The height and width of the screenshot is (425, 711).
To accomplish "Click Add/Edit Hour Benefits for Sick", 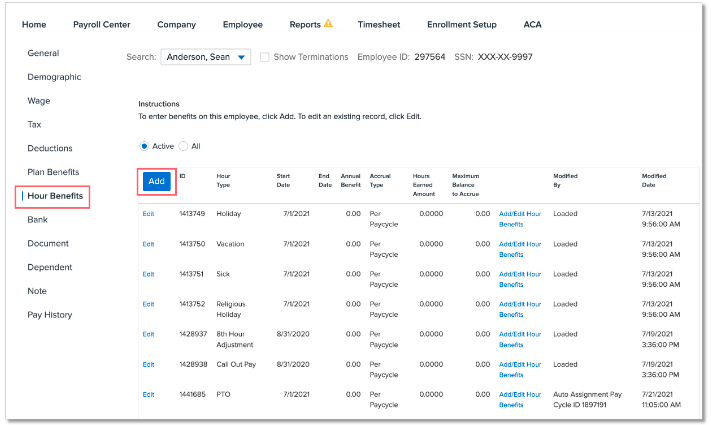I will (x=519, y=279).
